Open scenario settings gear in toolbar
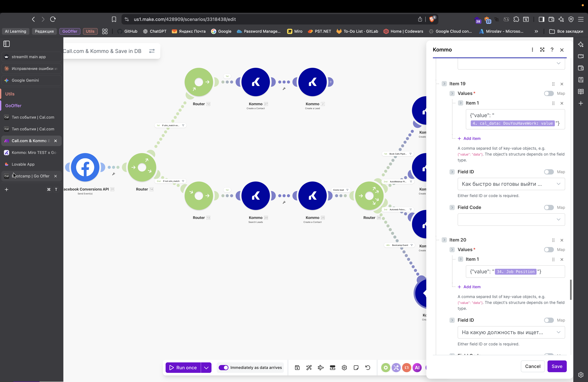 (344, 368)
